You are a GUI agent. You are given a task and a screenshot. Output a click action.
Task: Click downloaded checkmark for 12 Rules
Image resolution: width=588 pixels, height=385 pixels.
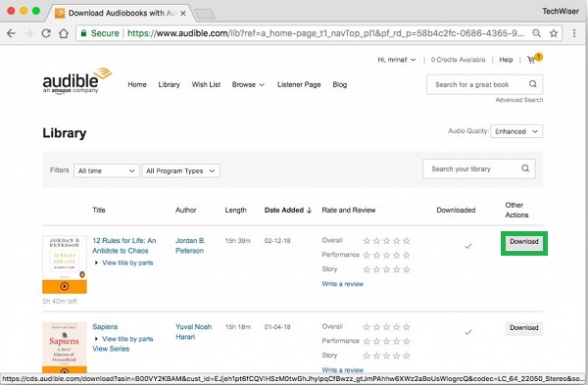click(468, 246)
